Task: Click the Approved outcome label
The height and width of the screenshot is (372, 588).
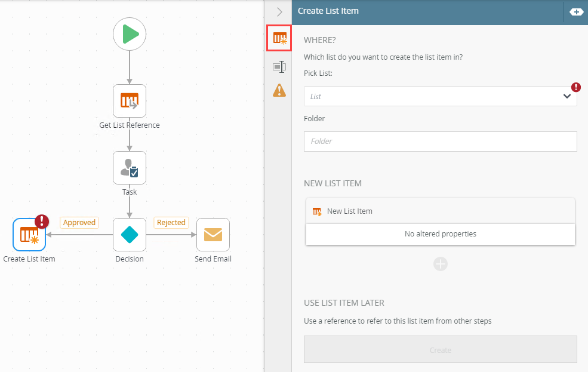Action: coord(79,222)
